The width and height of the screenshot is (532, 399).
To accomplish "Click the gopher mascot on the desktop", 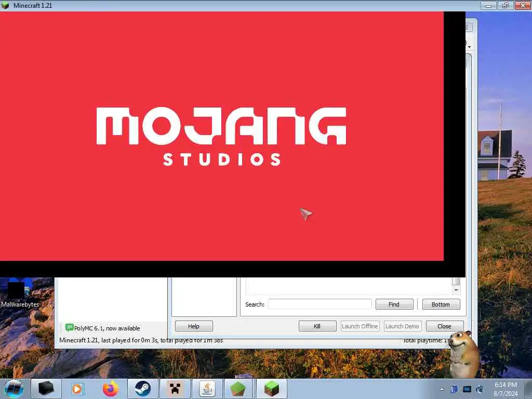I will [464, 354].
